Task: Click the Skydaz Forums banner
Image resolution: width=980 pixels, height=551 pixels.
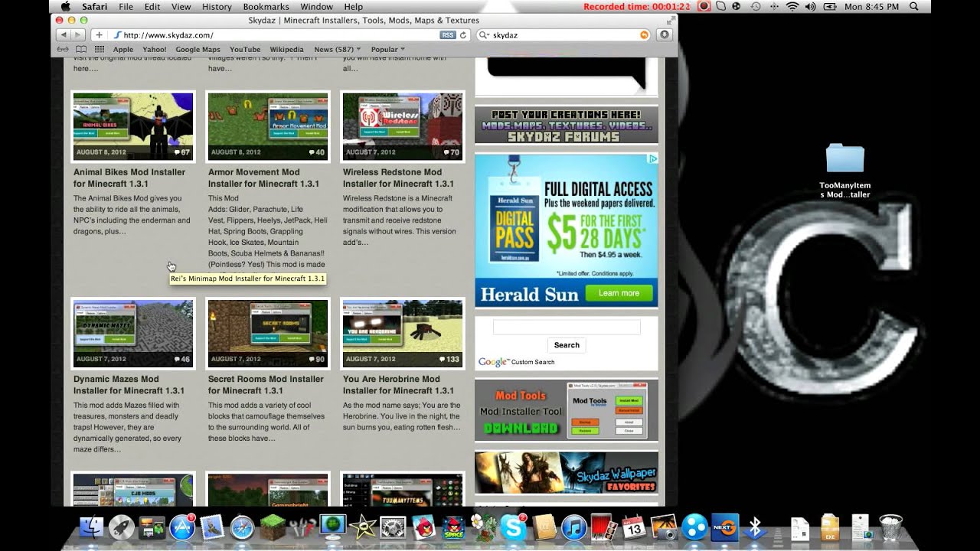Action: pos(567,126)
